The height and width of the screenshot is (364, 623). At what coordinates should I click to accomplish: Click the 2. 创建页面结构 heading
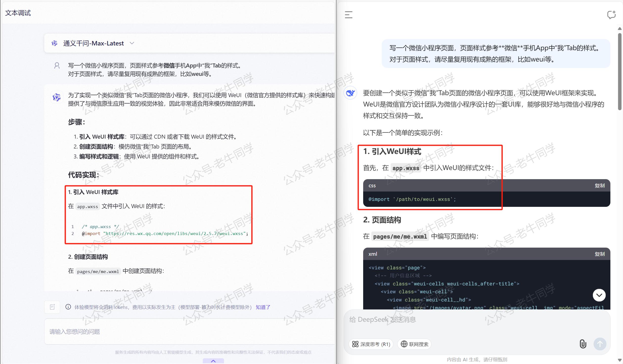pyautogui.click(x=88, y=257)
